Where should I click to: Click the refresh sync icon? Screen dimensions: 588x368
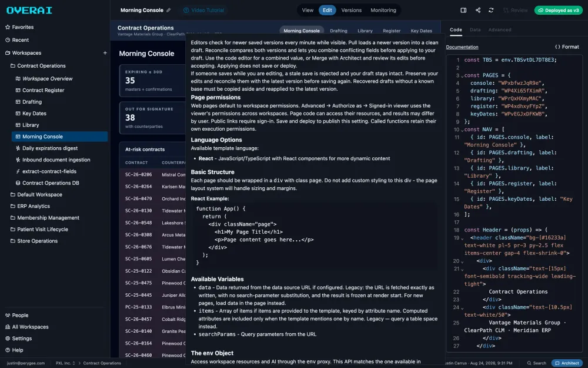(491, 10)
